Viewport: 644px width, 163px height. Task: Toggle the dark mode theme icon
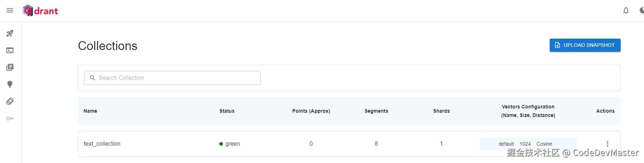pyautogui.click(x=642, y=11)
